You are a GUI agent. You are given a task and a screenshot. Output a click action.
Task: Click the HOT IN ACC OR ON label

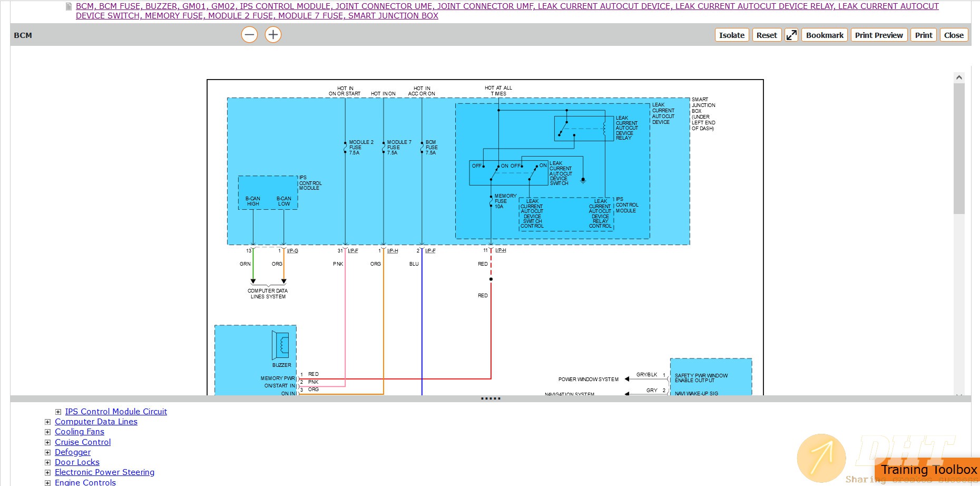[x=422, y=91]
